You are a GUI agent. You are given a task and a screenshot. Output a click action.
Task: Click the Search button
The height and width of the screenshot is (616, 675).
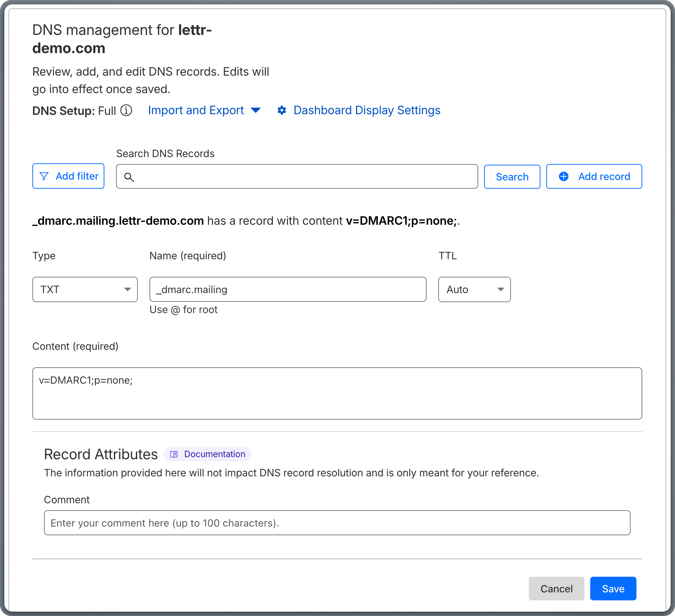tap(512, 176)
